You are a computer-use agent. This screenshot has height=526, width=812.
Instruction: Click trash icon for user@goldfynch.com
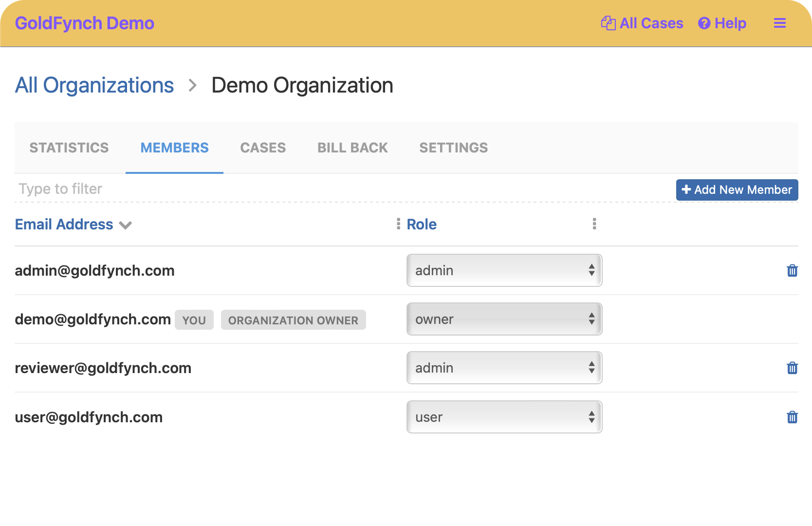[792, 417]
